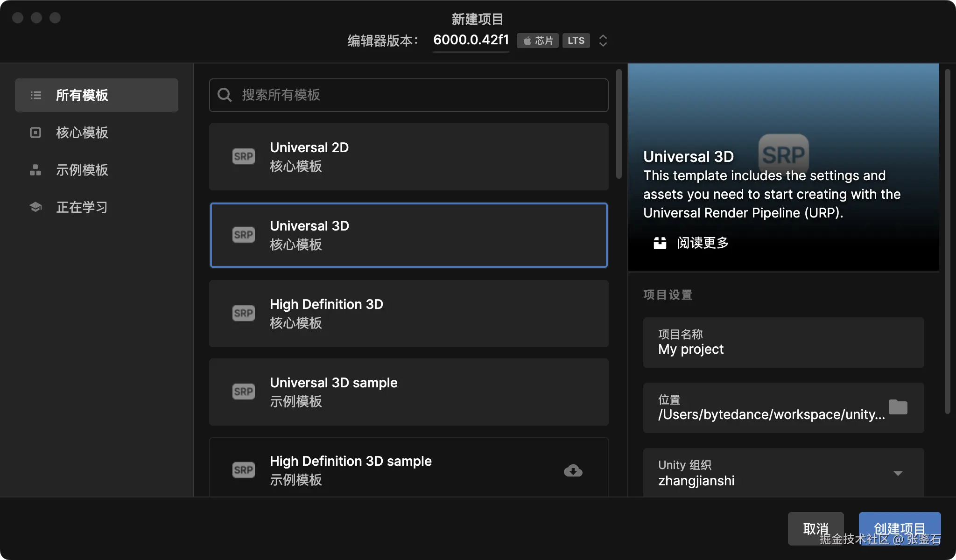
Task: Click the LTS badge next to editor version
Action: tap(576, 41)
